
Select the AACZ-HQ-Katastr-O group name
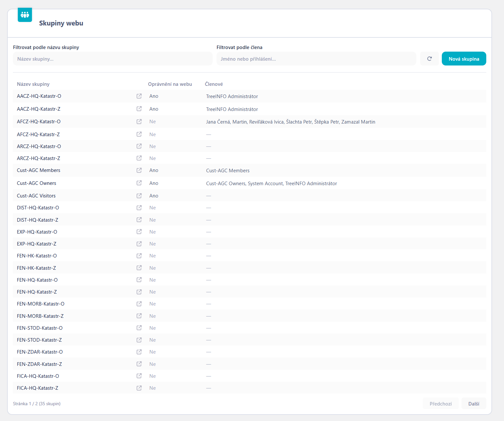tap(39, 96)
